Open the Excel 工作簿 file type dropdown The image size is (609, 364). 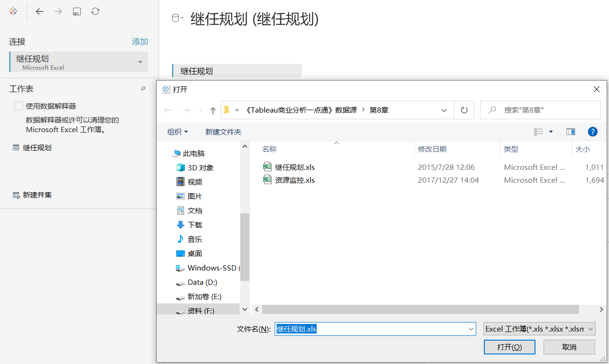539,329
